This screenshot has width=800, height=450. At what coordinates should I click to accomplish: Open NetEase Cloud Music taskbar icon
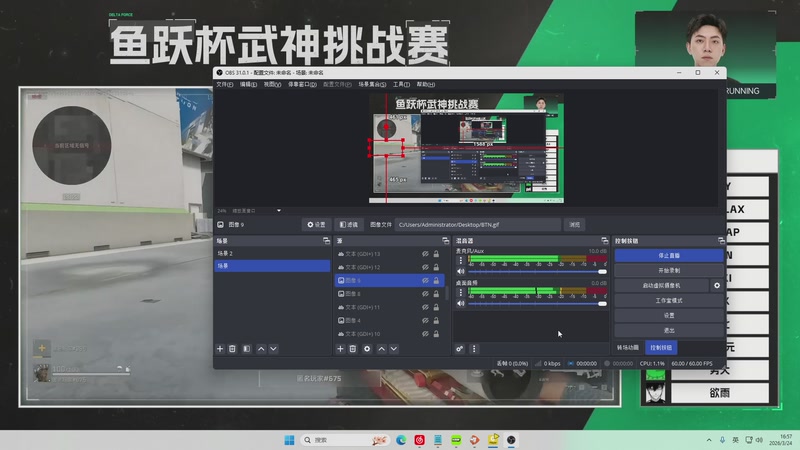[x=419, y=440]
